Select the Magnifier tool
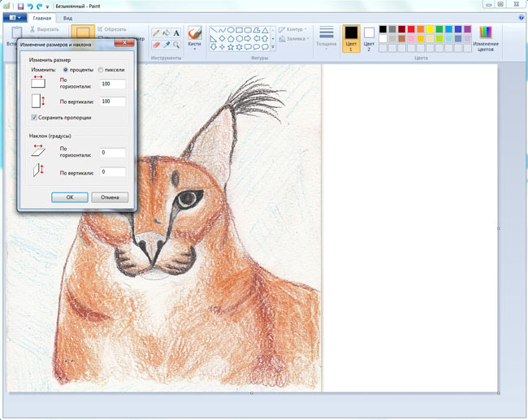Screen dimensions: 528x420 click(x=176, y=45)
